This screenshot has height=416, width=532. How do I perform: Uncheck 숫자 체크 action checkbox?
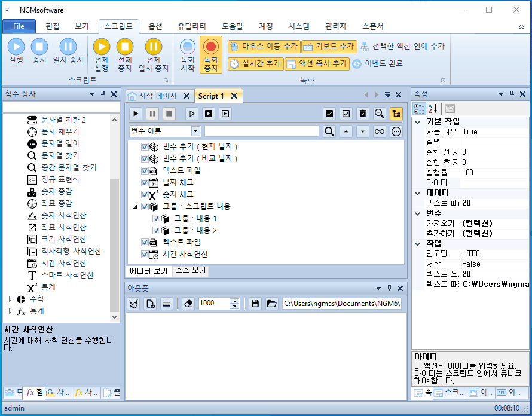click(145, 194)
